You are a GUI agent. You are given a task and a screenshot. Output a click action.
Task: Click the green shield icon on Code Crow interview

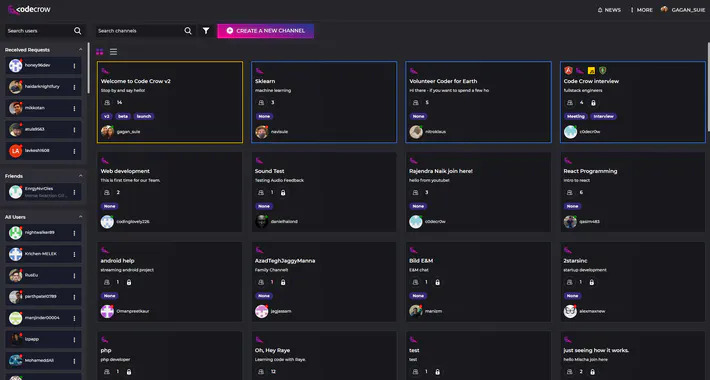pyautogui.click(x=602, y=70)
